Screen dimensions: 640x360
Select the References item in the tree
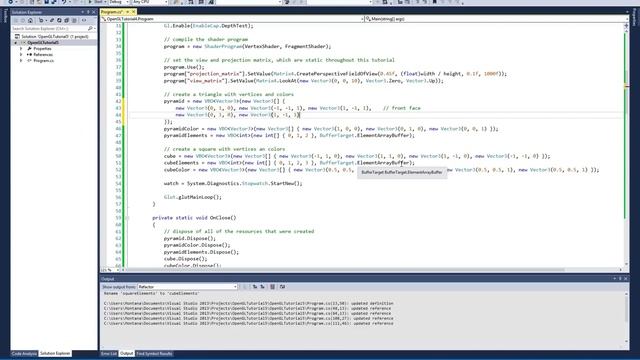pyautogui.click(x=43, y=54)
